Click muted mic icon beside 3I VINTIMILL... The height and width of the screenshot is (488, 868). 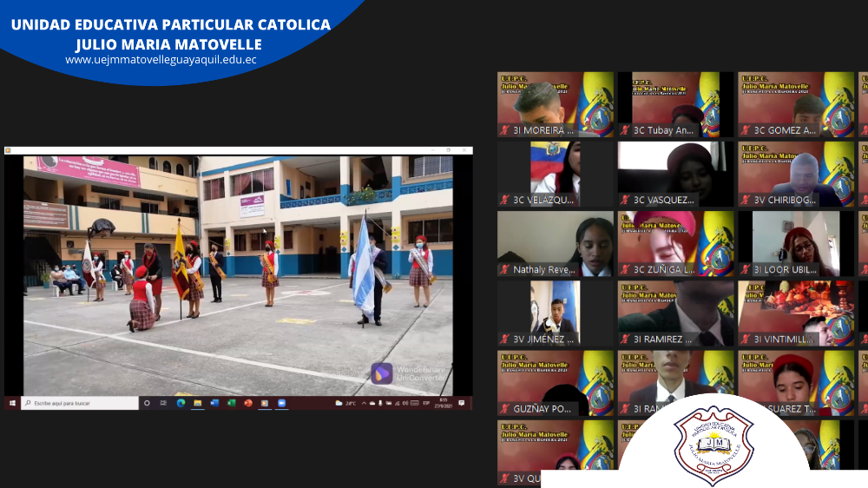(745, 339)
